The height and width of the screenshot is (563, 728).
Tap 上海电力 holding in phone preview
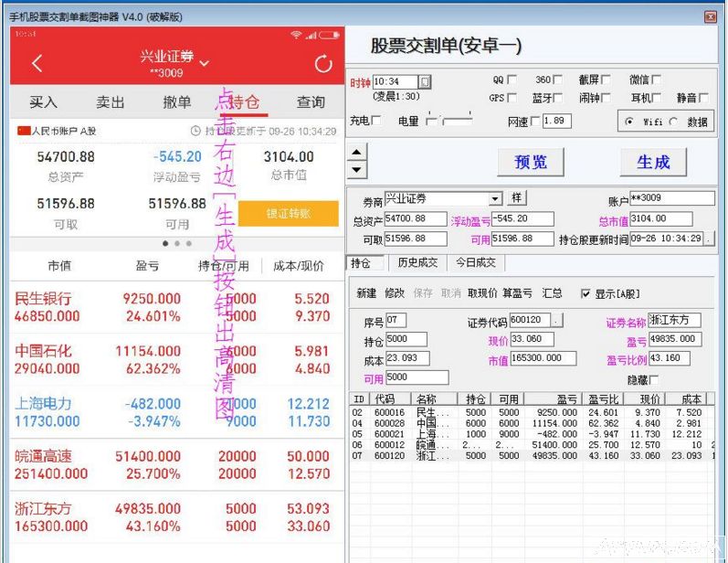[177, 412]
